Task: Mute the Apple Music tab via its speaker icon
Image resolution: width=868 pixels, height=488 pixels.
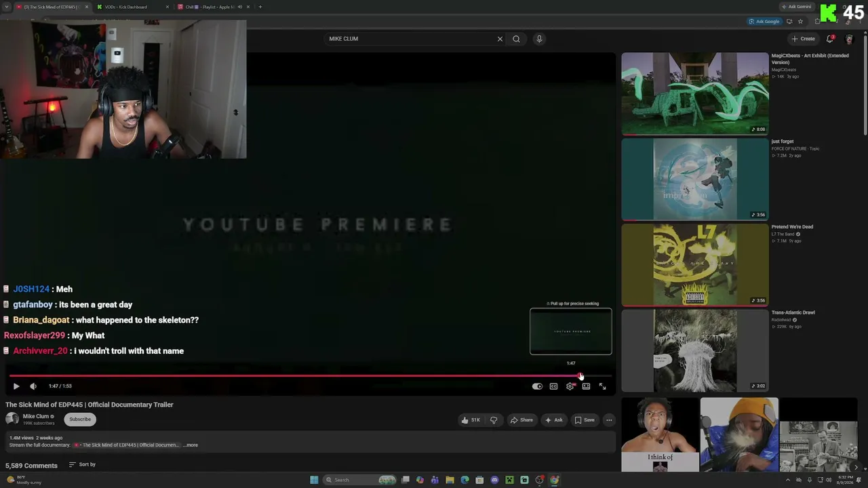Action: coord(239,7)
